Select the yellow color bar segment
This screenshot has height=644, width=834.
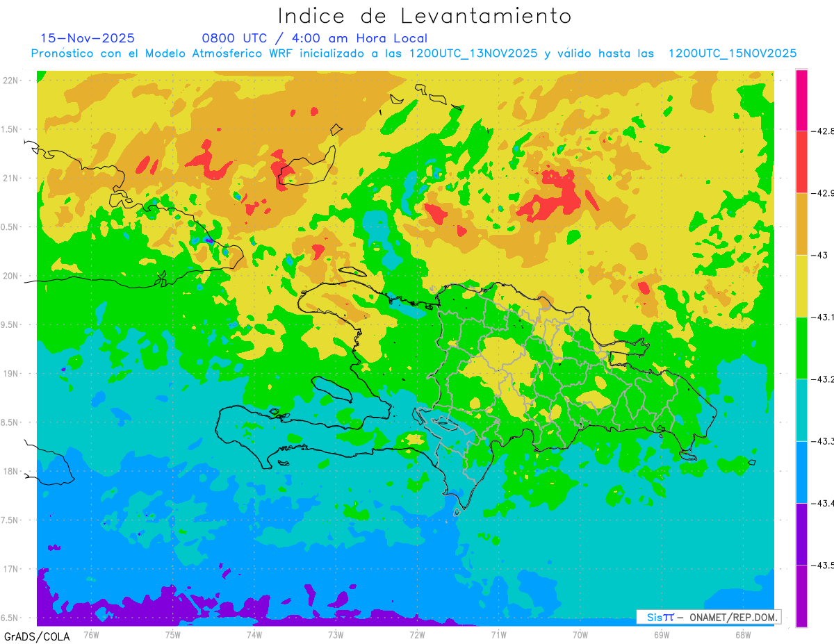click(801, 286)
